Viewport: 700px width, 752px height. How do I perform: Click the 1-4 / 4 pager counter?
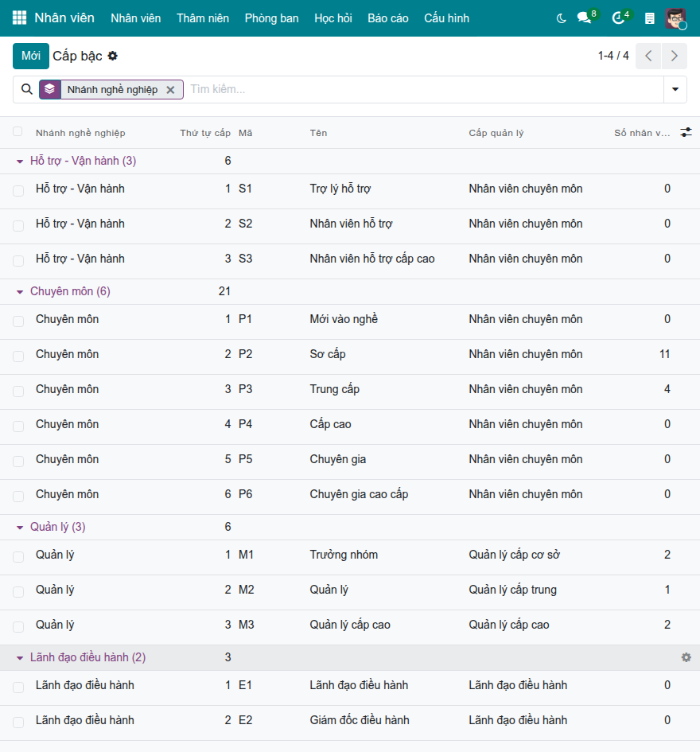click(613, 56)
